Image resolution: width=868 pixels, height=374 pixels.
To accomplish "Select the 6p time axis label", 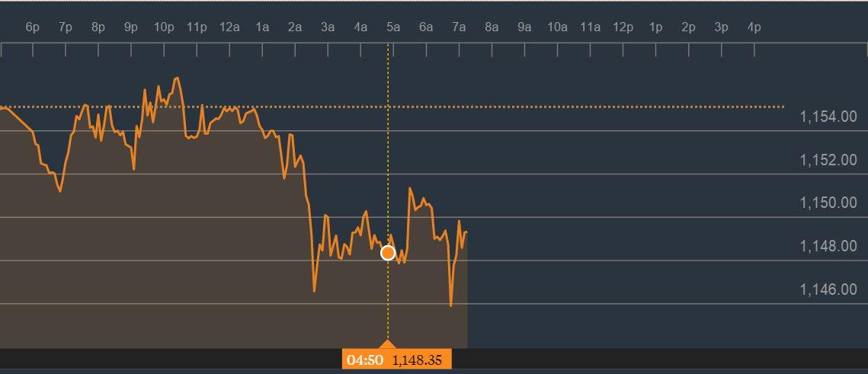I will tap(32, 27).
